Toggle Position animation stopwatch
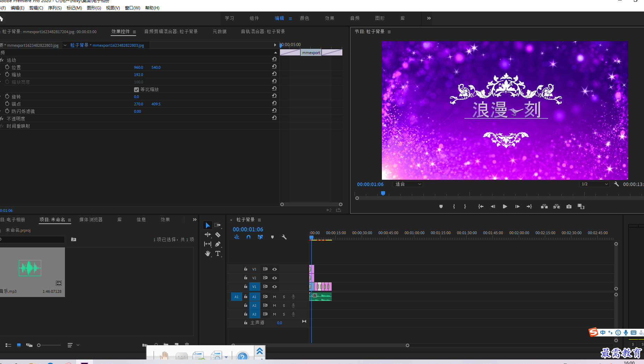This screenshot has width=644, height=364. tap(7, 67)
